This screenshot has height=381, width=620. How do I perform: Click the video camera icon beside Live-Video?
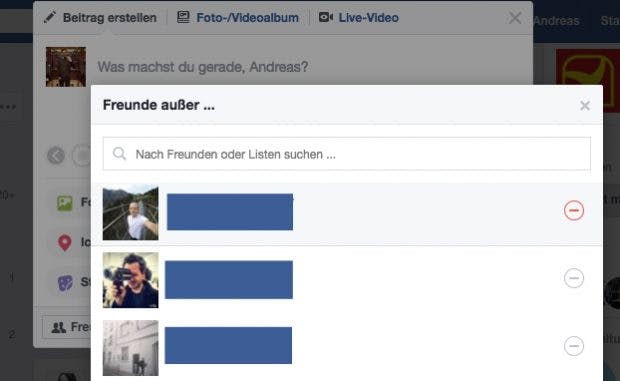tap(326, 17)
